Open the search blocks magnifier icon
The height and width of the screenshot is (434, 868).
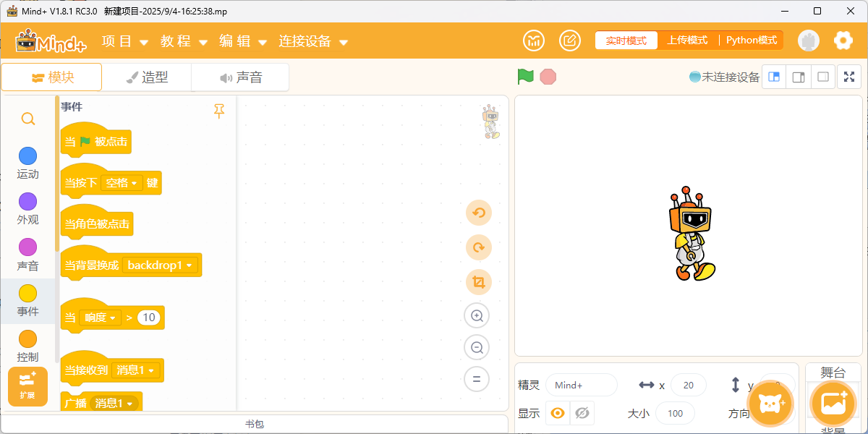pyautogui.click(x=27, y=119)
